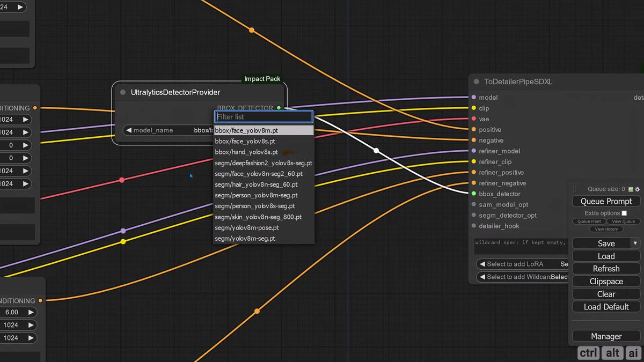Increase the 6.00 value with its arrow
This screenshot has width=644, height=362.
pos(31,312)
